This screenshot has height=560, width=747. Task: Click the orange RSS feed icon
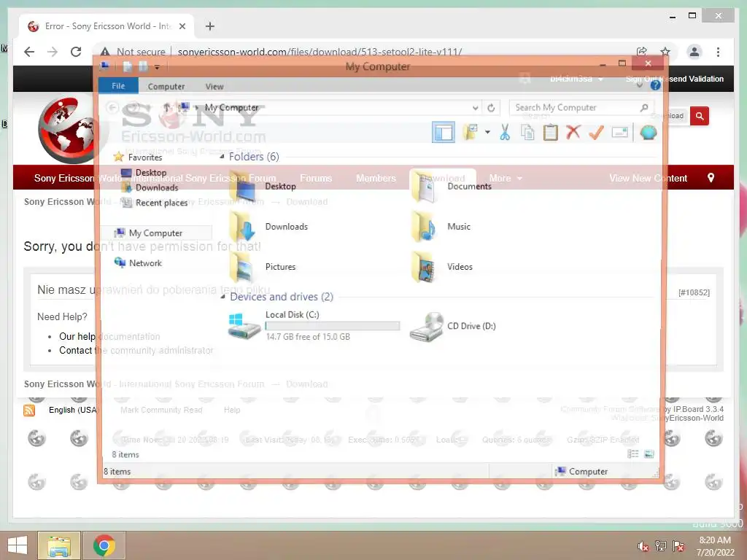pyautogui.click(x=29, y=410)
